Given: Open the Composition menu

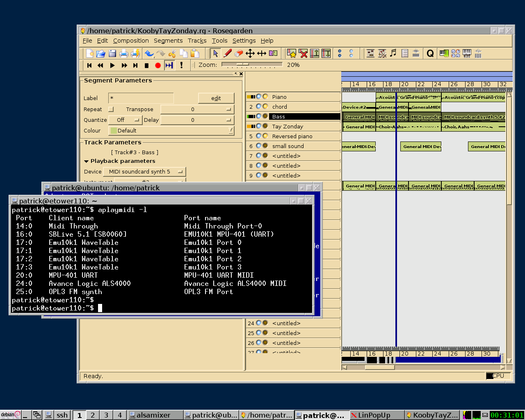Looking at the screenshot, I should 131,41.
